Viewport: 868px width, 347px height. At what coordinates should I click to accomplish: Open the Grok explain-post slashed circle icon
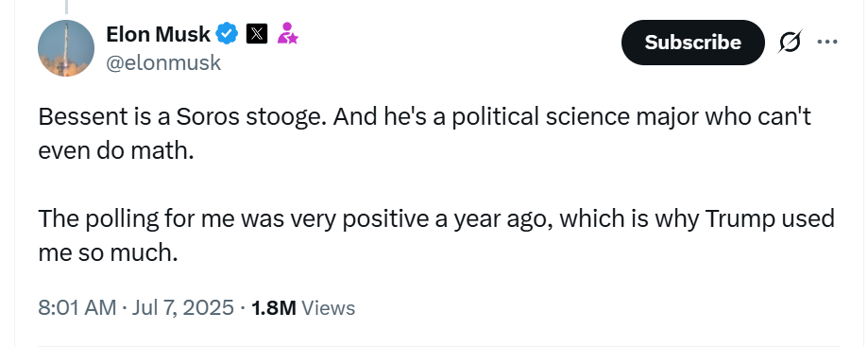point(790,43)
